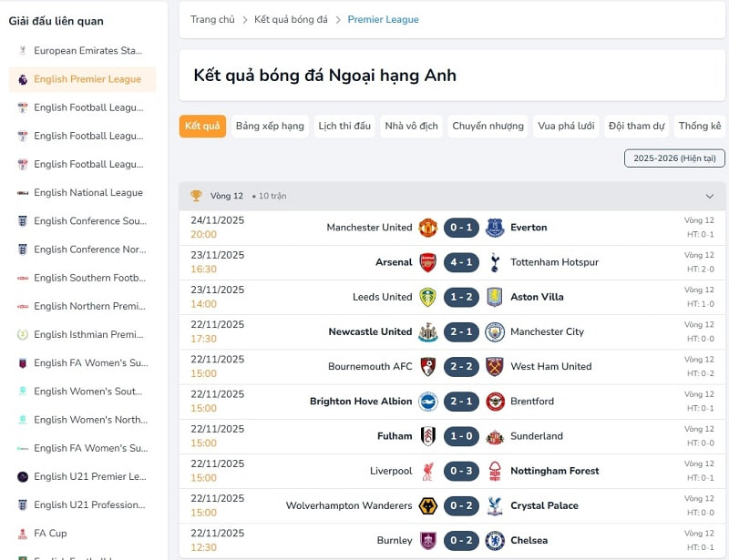Screen dimensions: 729x560
Task: Select the Chuyển nhượng tab
Action: point(488,126)
